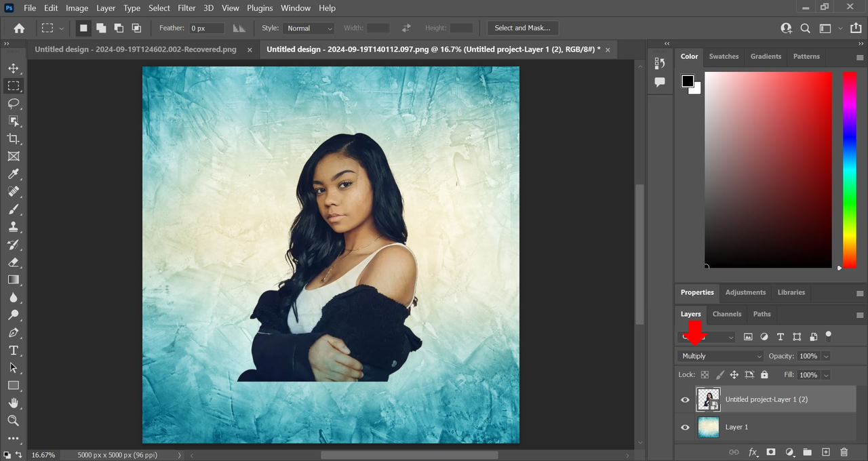Click the Select and Mask button

[523, 28]
